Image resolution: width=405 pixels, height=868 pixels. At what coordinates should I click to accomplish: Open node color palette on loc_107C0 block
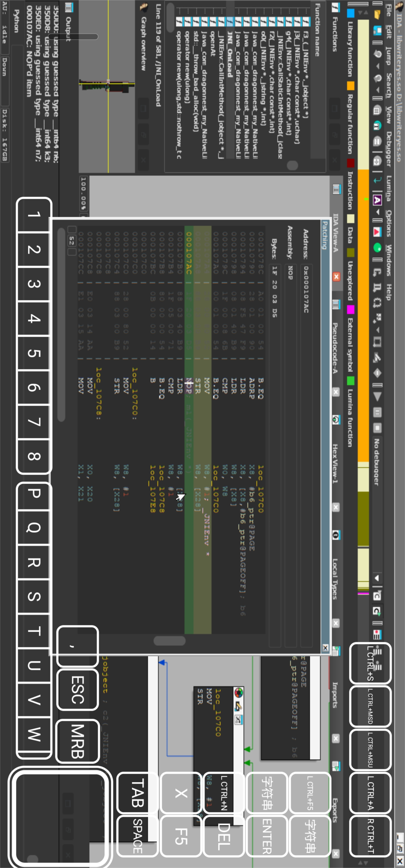click(239, 693)
